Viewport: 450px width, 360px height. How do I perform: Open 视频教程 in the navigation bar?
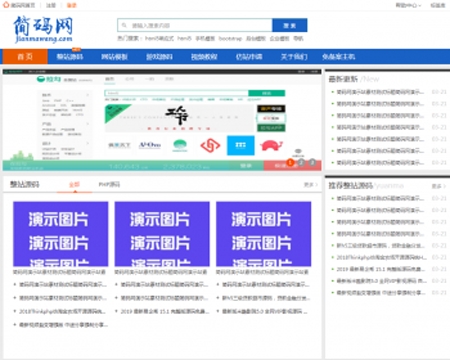[x=204, y=57]
